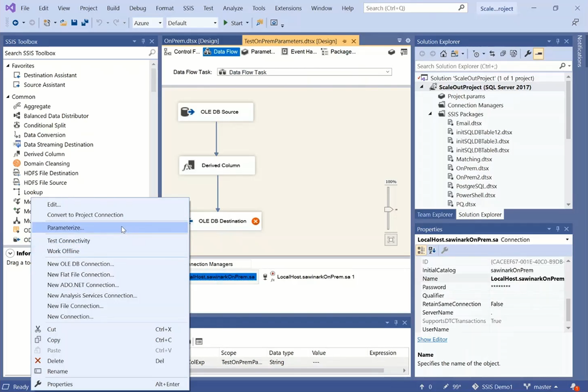Toggle auto-hide pin on the Variables pane
This screenshot has height=392, width=588.
click(396, 323)
